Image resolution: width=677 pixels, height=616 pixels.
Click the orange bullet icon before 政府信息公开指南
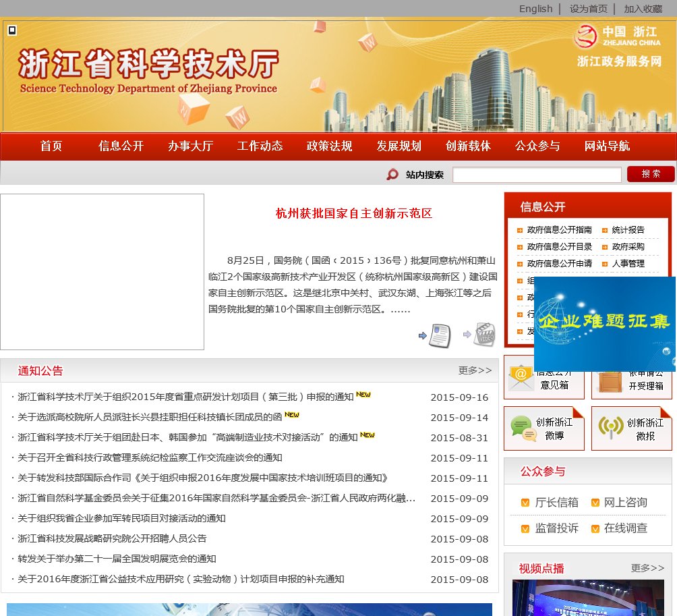click(520, 230)
